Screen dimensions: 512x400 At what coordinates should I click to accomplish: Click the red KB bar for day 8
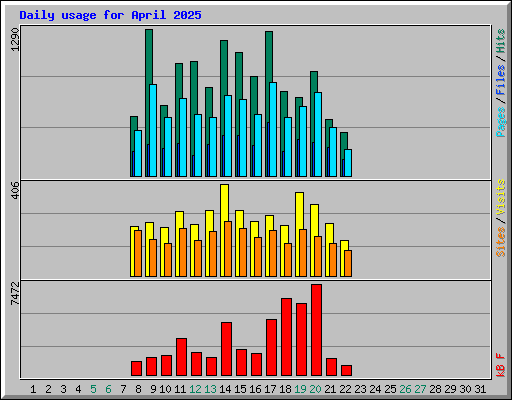[136, 368]
